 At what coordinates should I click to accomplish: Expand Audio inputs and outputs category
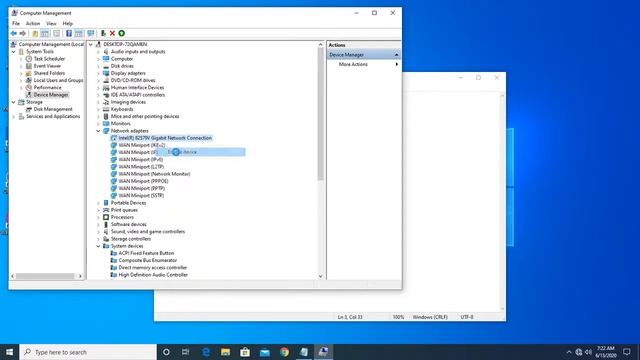click(x=98, y=52)
